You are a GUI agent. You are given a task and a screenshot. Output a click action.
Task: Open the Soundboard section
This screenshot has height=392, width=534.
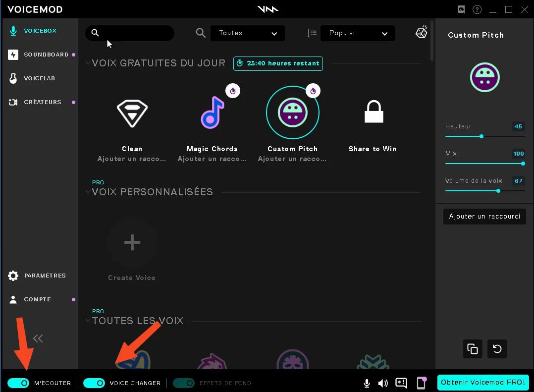[39, 55]
